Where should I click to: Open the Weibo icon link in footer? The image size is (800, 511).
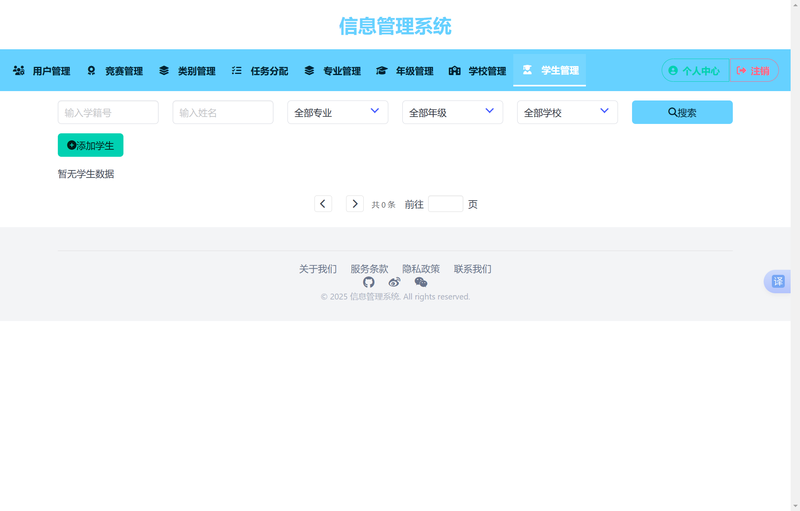394,283
